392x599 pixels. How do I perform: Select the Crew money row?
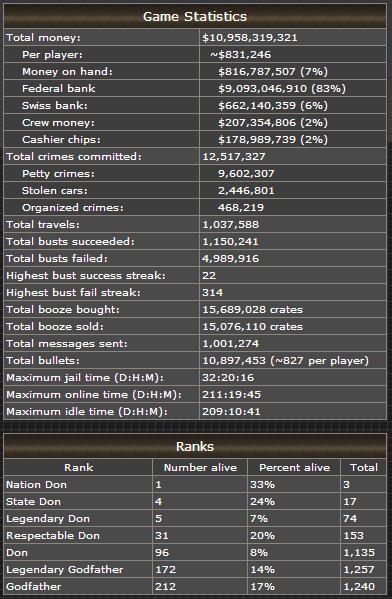point(195,123)
